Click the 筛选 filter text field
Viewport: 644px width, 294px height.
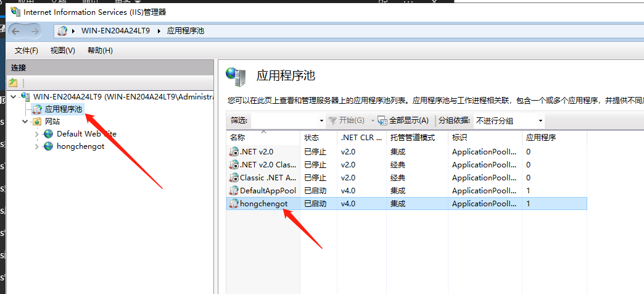(x=284, y=121)
